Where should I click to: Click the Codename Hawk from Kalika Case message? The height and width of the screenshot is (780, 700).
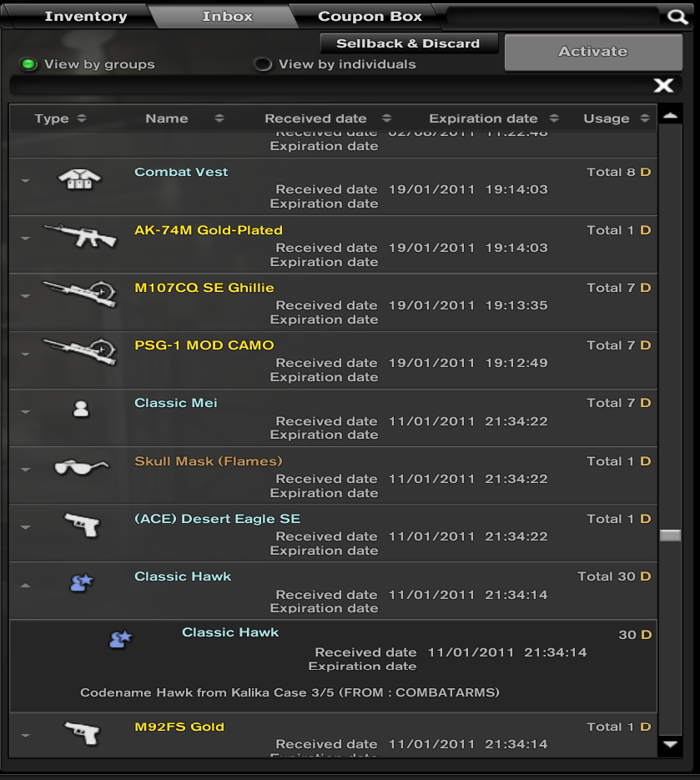tap(290, 692)
